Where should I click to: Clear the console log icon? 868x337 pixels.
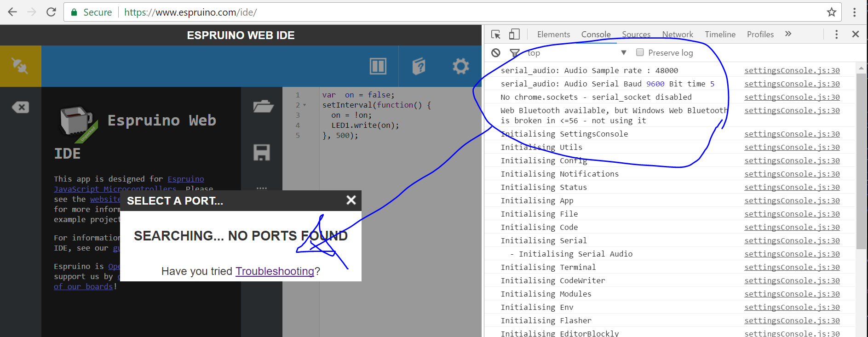(x=496, y=53)
